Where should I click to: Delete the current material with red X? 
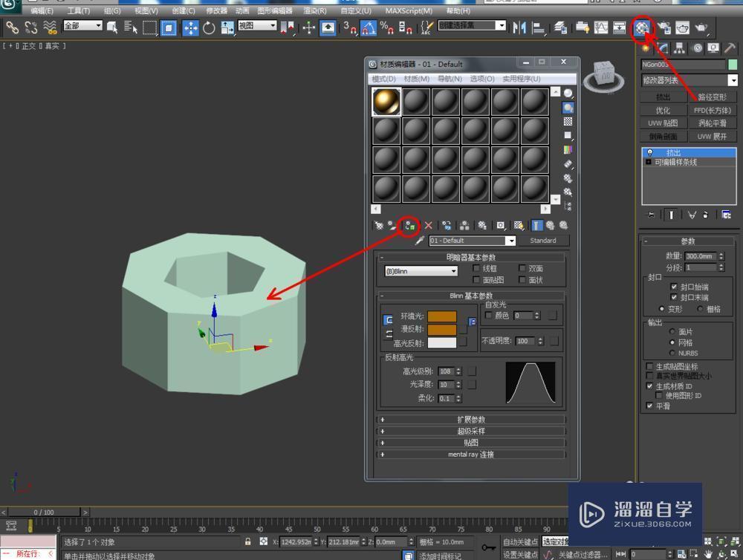point(427,226)
